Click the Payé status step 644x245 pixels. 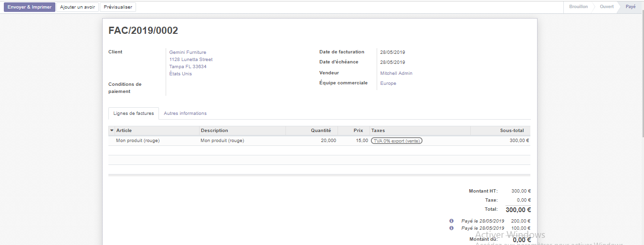tap(631, 7)
